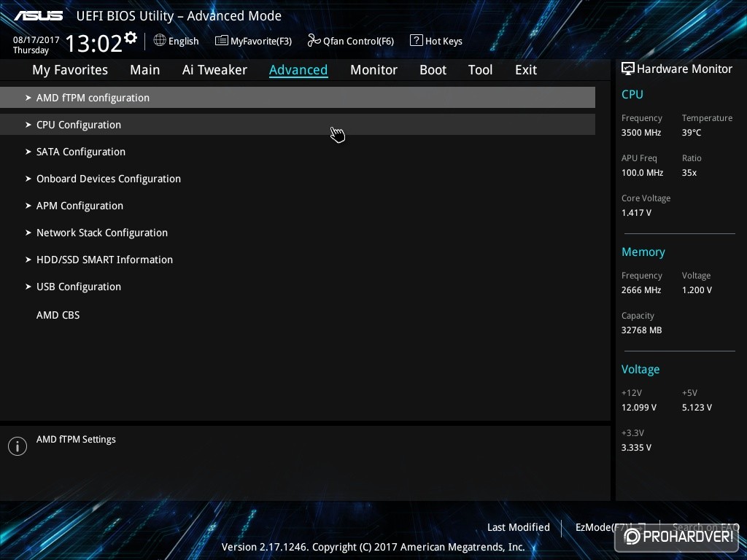The height and width of the screenshot is (560, 747).
Task: Expand the AMD fTPM configuration arrow
Action: point(28,98)
